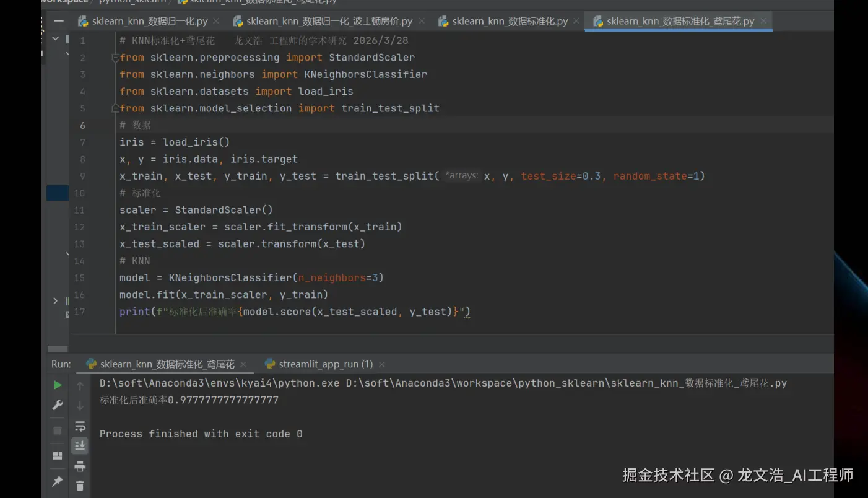Click 'iris = load_iris()' line

pos(175,142)
